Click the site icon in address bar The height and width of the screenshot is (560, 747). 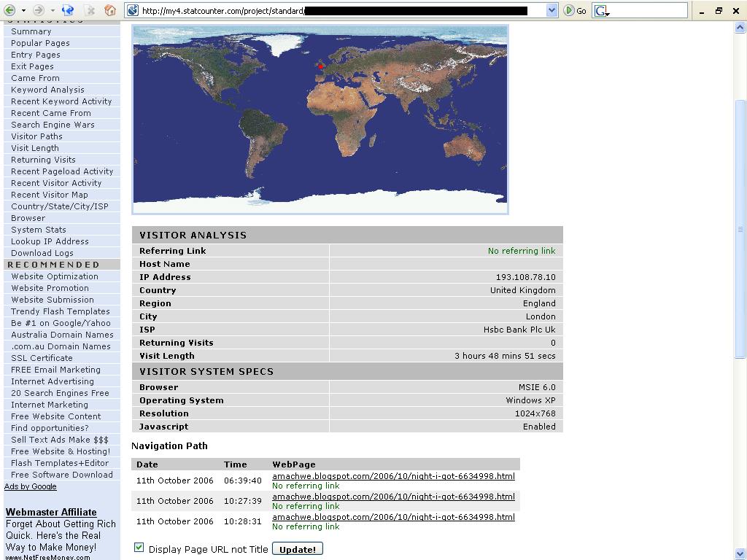133,10
